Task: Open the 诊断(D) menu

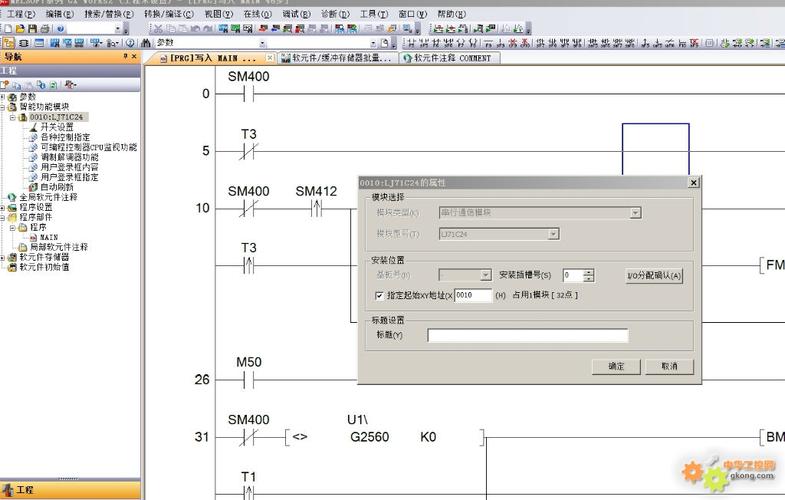Action: pyautogui.click(x=335, y=14)
